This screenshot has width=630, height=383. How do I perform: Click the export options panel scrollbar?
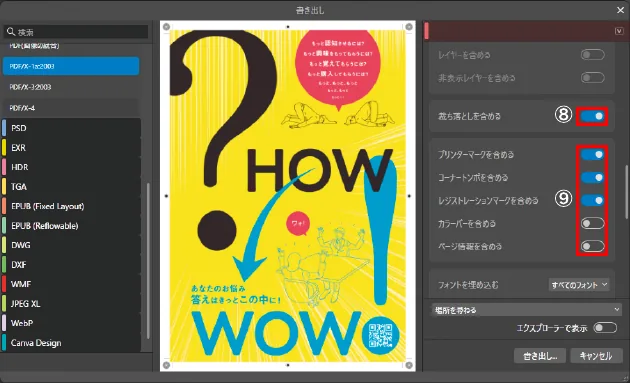pyautogui.click(x=626, y=192)
